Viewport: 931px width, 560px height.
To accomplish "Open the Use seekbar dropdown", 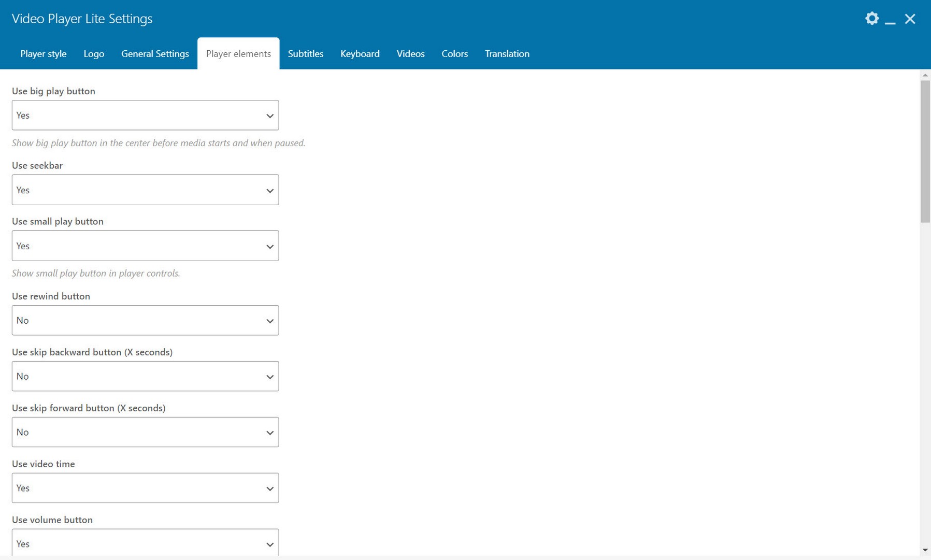I will coord(145,190).
